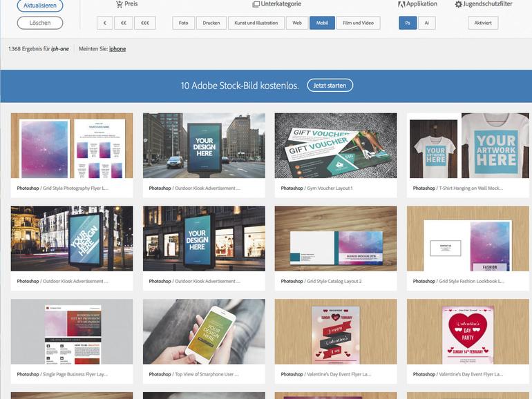This screenshot has height=399, width=532.
Task: Select the Foto subcategory
Action: (x=184, y=23)
